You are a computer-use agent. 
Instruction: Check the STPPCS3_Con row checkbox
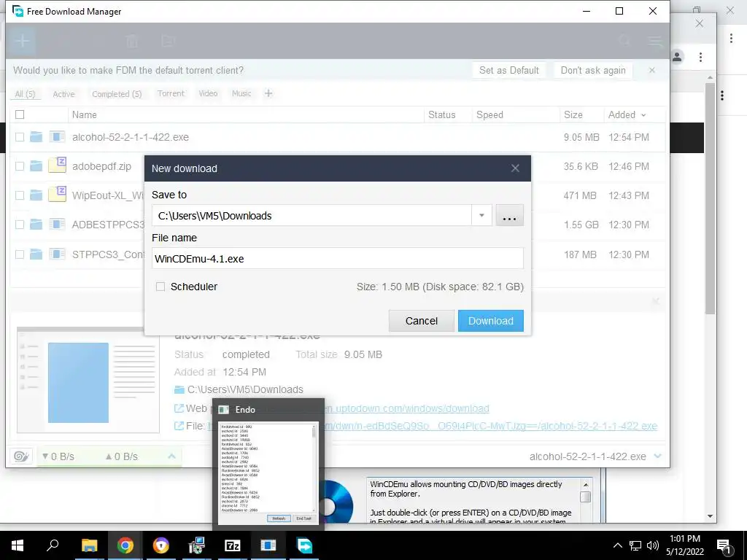(20, 254)
